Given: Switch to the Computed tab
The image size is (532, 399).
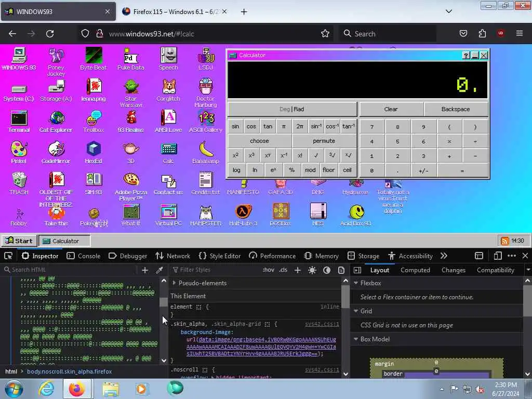Looking at the screenshot, I should (x=415, y=270).
